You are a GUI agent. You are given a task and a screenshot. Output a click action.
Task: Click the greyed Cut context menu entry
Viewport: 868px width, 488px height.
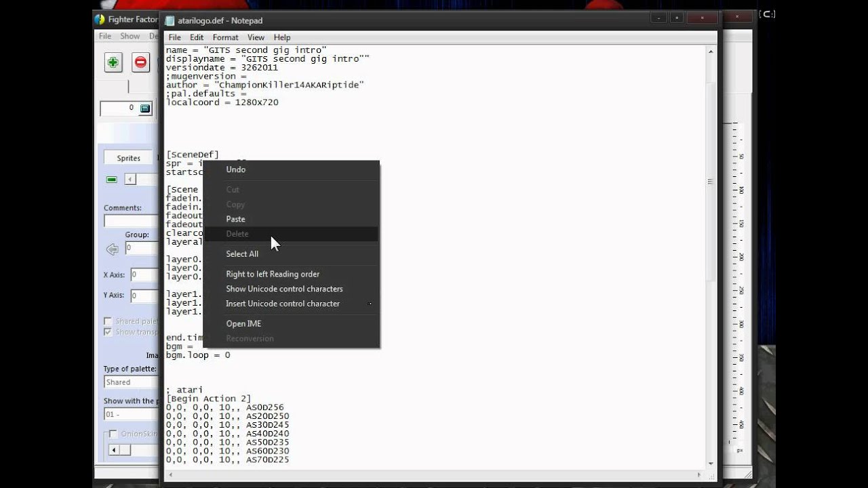pos(291,189)
